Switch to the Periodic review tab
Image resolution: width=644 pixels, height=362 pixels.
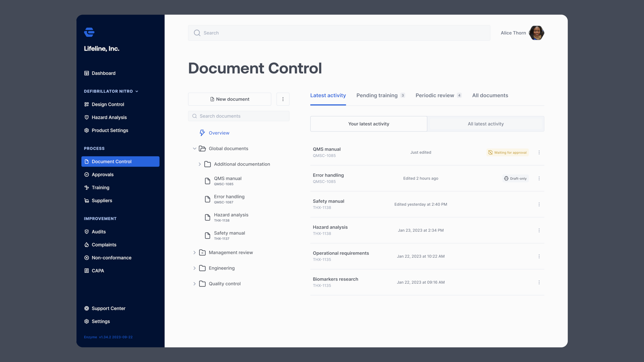[x=439, y=95]
